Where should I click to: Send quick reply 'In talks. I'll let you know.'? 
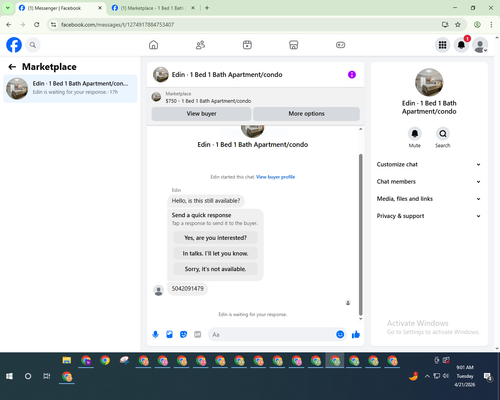(x=215, y=253)
